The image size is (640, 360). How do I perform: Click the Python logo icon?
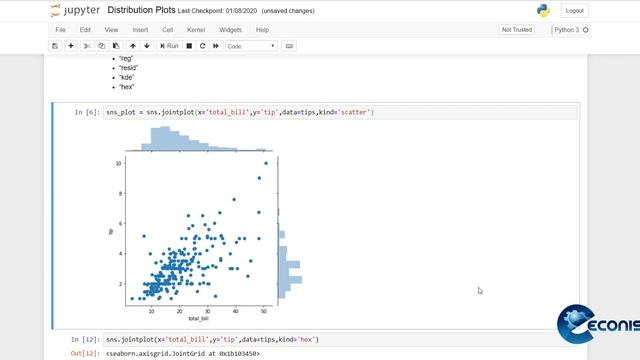(x=543, y=11)
